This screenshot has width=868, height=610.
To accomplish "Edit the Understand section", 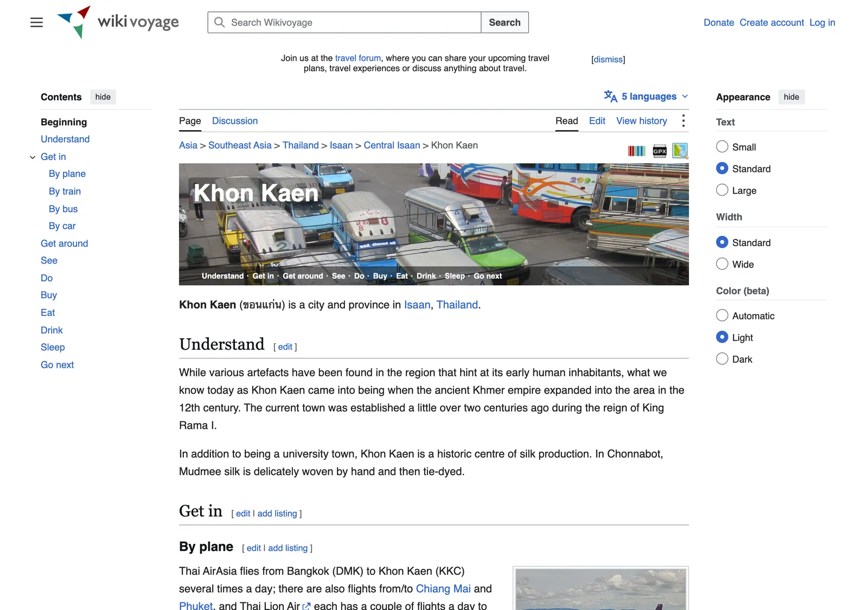I will [x=285, y=347].
